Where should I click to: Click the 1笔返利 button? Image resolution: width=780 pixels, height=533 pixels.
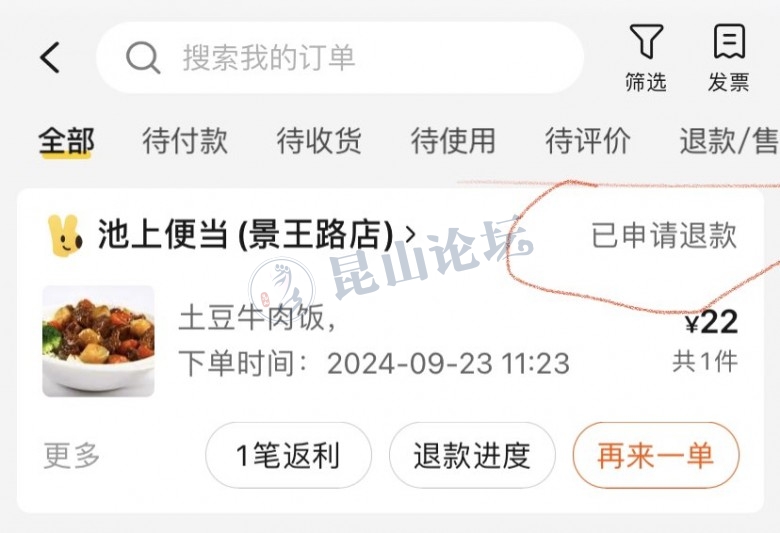289,455
